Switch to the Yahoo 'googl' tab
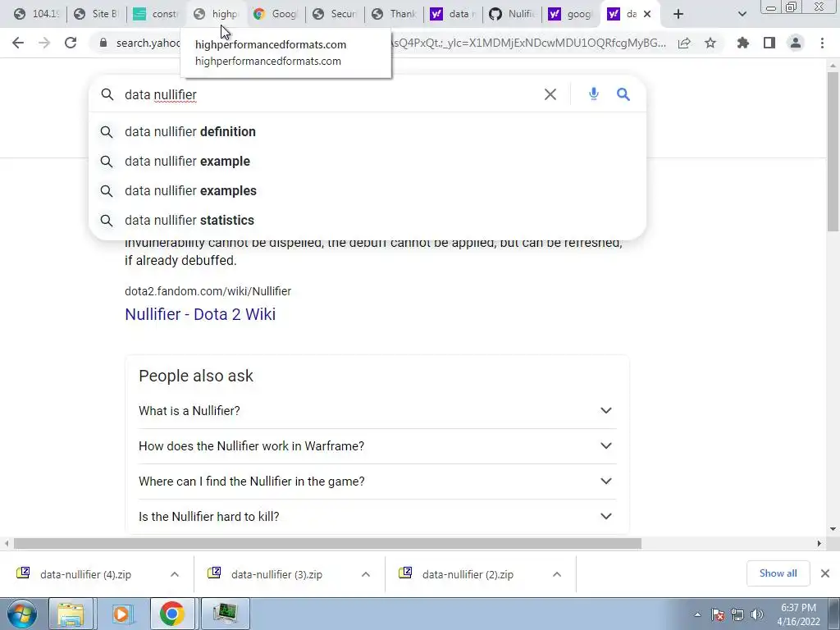Viewport: 840px width, 630px height. pyautogui.click(x=571, y=14)
